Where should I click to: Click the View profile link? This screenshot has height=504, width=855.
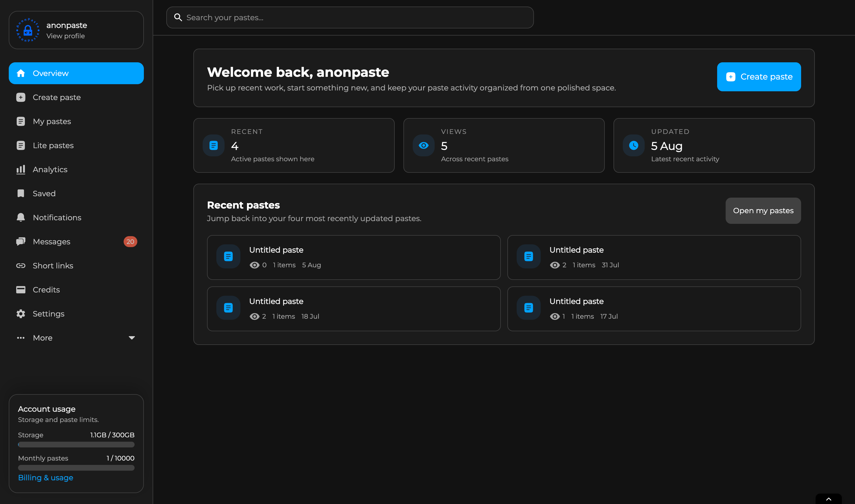coord(66,36)
